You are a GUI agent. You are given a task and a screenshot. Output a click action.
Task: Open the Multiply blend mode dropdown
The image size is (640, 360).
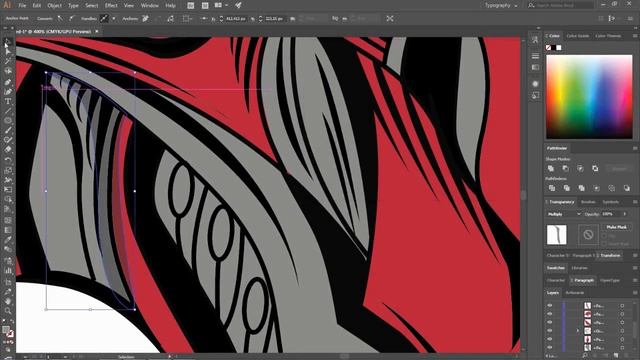click(564, 214)
